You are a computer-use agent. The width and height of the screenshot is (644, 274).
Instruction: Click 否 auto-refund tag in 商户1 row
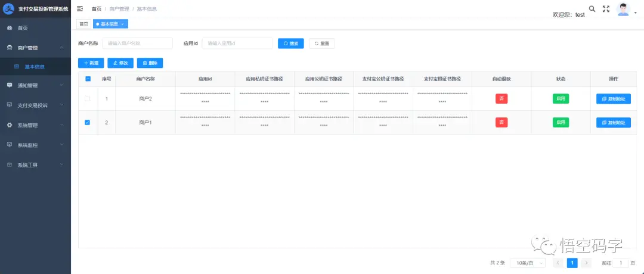point(501,122)
